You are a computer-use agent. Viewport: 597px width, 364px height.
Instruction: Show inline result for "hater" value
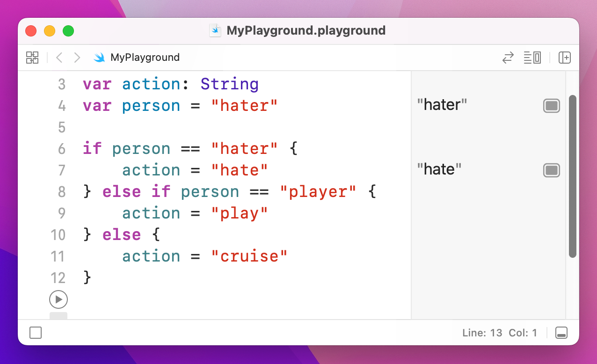[551, 106]
